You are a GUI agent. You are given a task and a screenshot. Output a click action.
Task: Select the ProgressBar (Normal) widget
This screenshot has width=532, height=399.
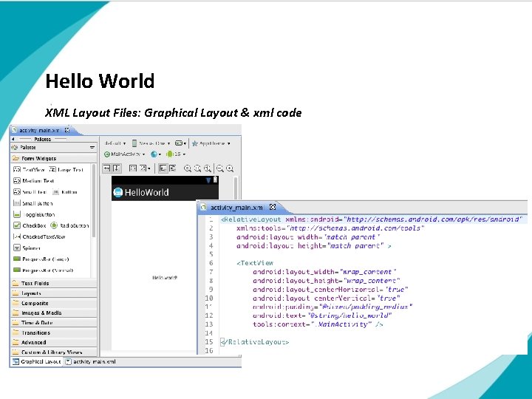coord(43,270)
